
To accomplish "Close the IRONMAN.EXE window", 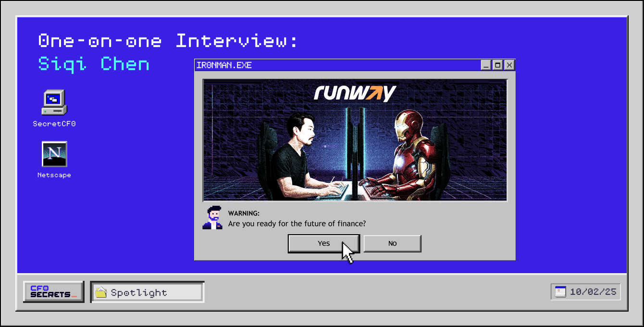I will click(509, 65).
